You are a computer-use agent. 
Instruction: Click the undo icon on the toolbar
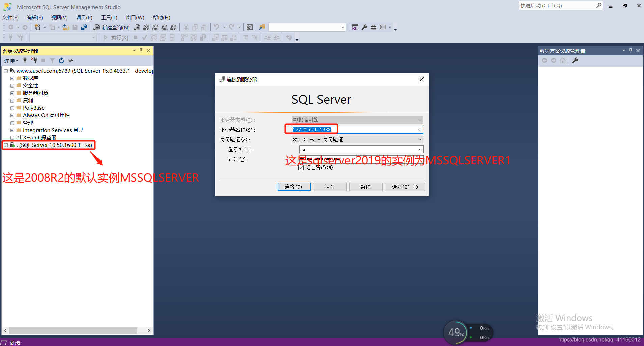point(216,27)
